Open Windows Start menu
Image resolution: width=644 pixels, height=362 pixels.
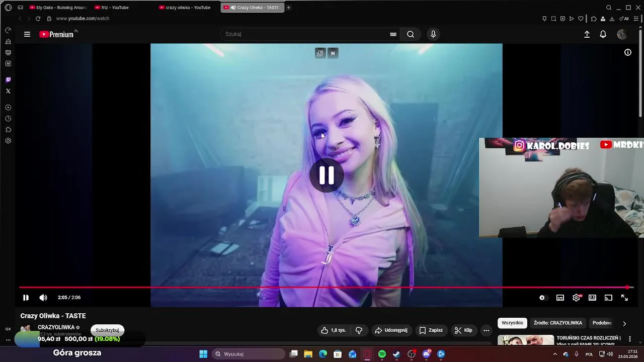pyautogui.click(x=203, y=354)
